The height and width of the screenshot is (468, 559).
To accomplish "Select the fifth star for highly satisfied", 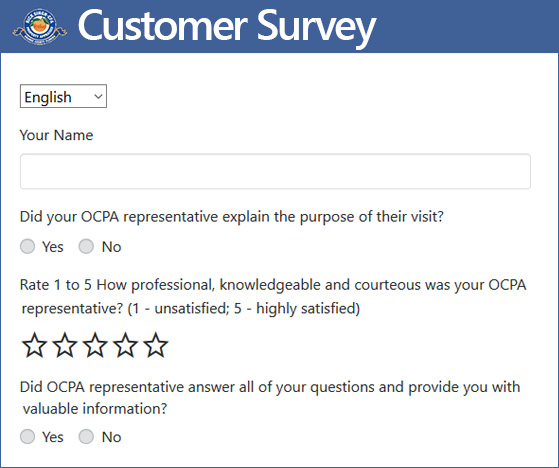I will coord(155,345).
